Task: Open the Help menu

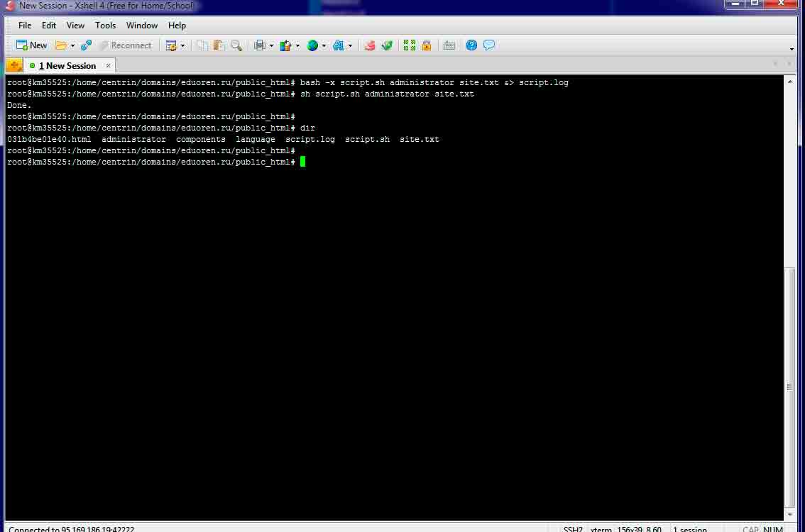Action: 177,25
